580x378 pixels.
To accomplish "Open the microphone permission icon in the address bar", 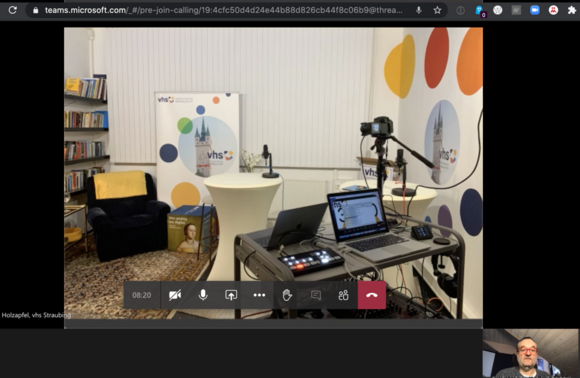I will click(x=419, y=10).
